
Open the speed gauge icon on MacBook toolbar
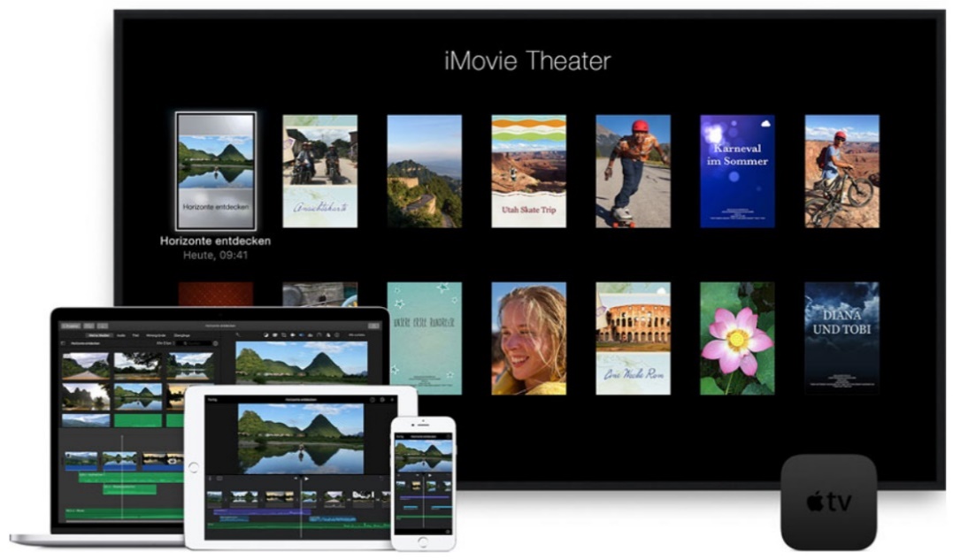coord(319,335)
